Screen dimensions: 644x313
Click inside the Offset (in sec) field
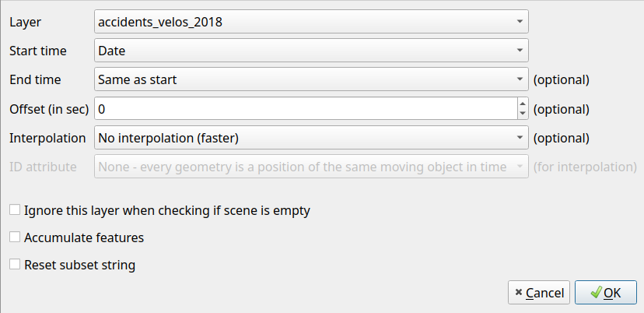coord(306,108)
